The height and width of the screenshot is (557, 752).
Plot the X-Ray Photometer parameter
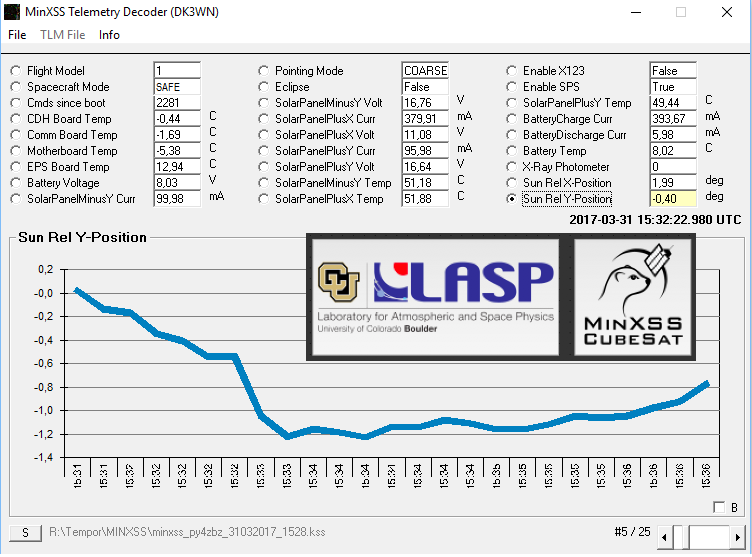click(512, 167)
